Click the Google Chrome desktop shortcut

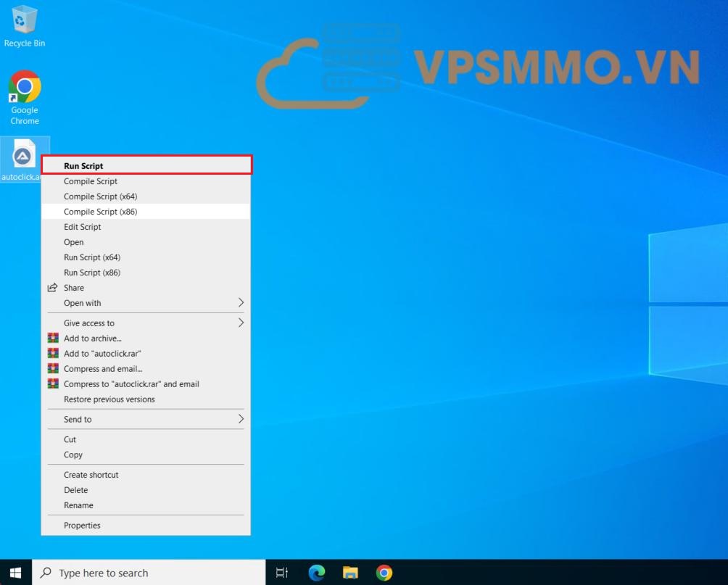tap(25, 88)
